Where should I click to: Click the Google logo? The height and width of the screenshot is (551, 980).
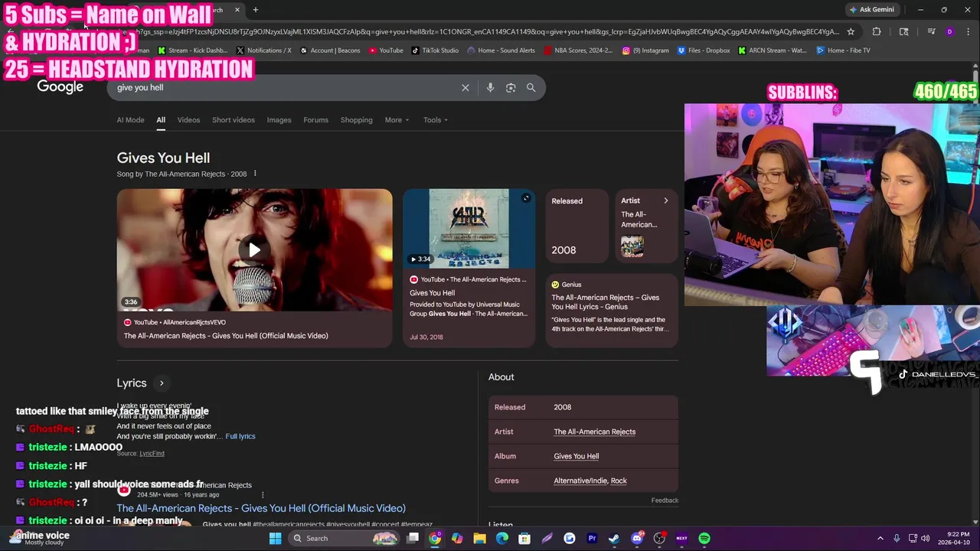pos(60,87)
